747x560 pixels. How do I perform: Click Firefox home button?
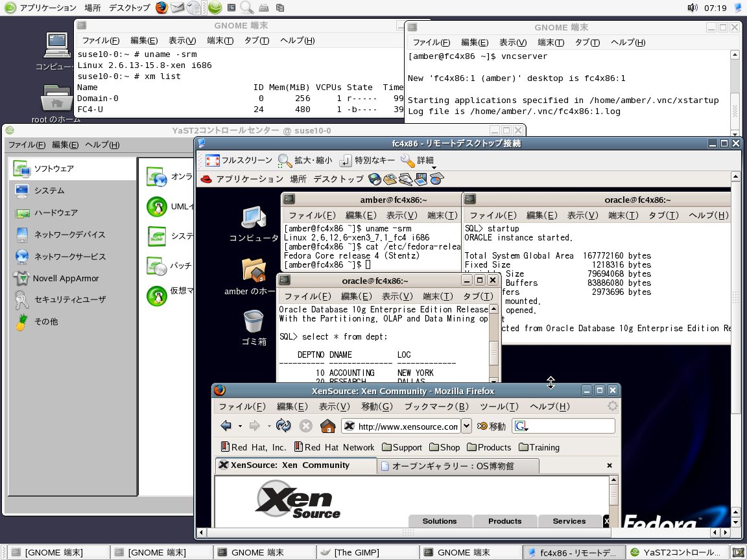tap(327, 426)
